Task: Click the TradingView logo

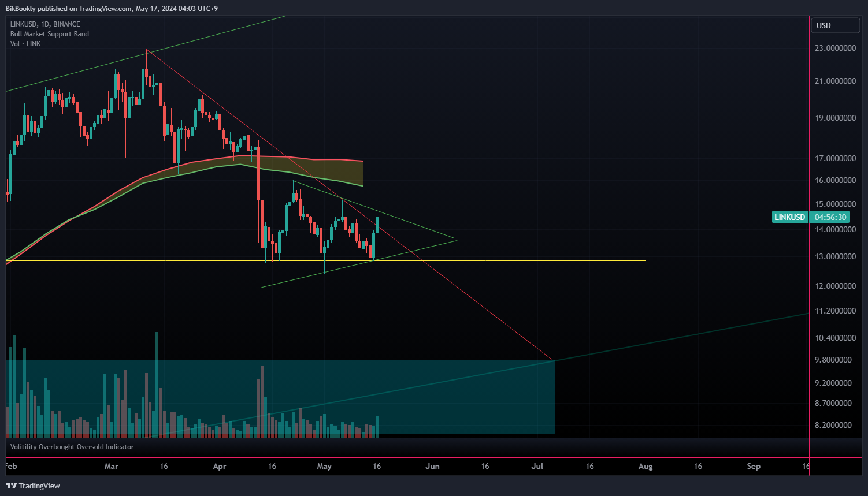Action: (x=33, y=486)
